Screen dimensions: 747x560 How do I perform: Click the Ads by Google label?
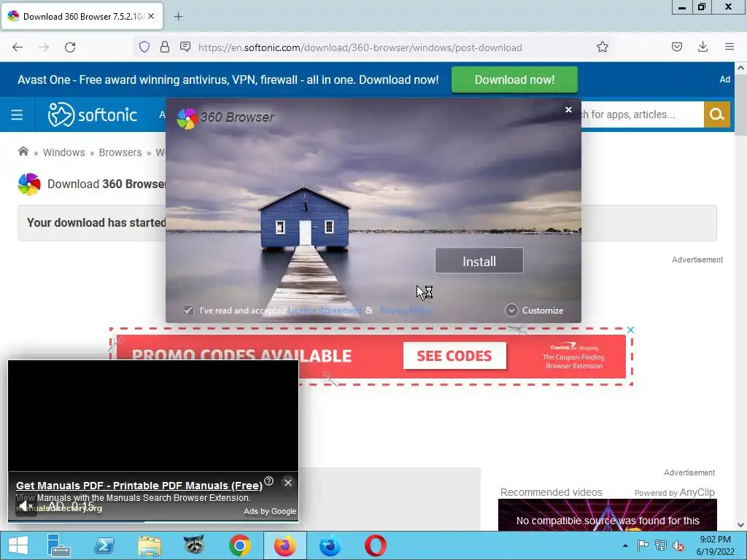[x=270, y=511]
